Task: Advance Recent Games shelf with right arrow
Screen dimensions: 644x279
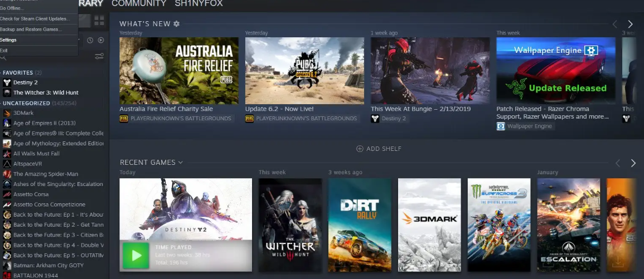Action: click(633, 163)
